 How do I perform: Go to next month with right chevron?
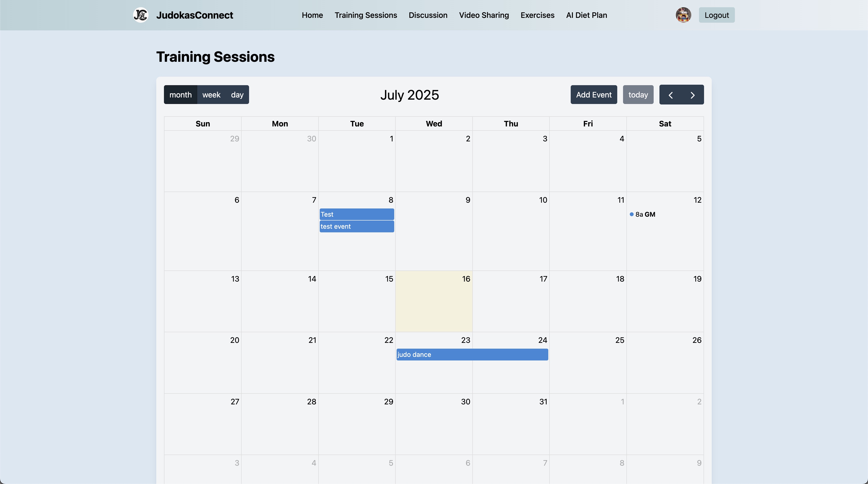pyautogui.click(x=692, y=95)
